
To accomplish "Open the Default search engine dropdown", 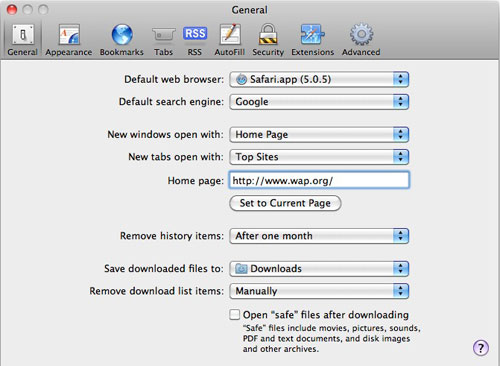I will 319,102.
